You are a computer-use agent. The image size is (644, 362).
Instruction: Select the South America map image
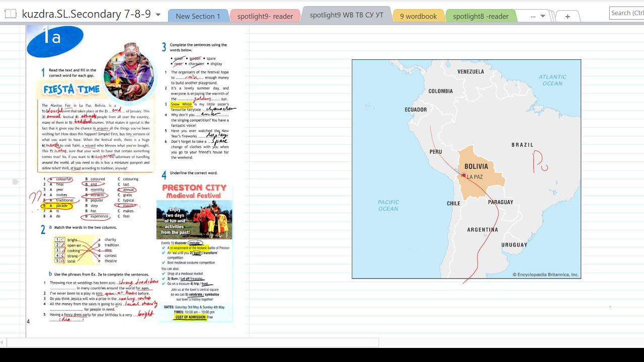click(466, 169)
